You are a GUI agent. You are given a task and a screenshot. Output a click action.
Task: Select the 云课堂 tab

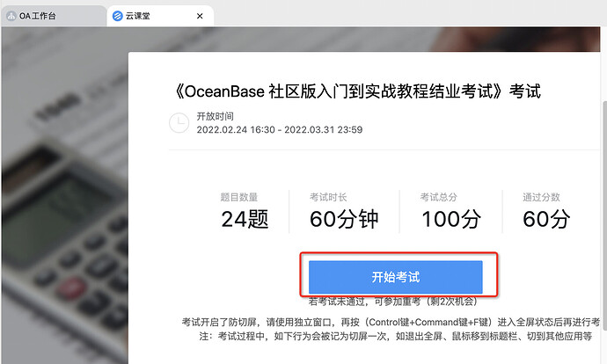click(160, 16)
